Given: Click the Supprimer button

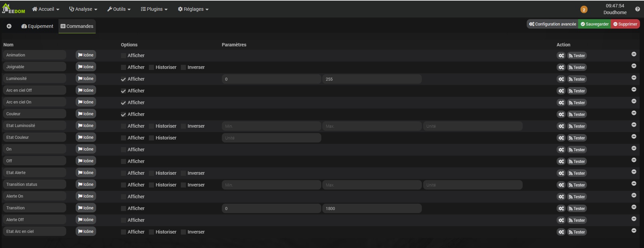Looking at the screenshot, I should coord(625,24).
